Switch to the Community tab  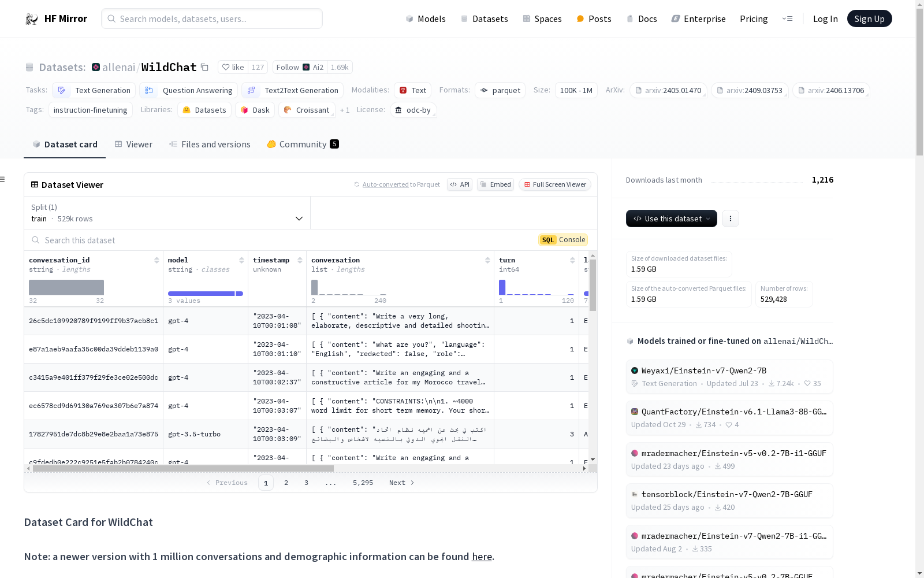pos(303,144)
